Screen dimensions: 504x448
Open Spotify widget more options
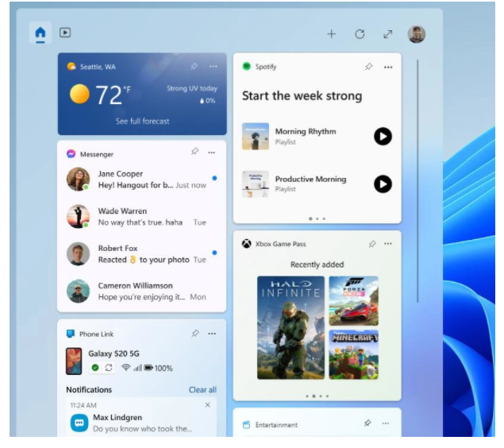[x=388, y=68]
